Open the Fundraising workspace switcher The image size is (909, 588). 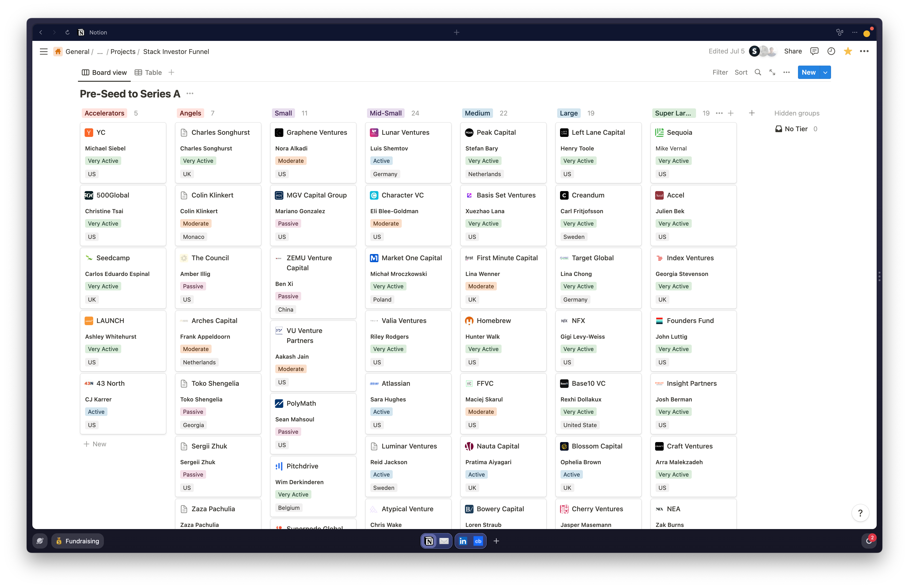[77, 541]
